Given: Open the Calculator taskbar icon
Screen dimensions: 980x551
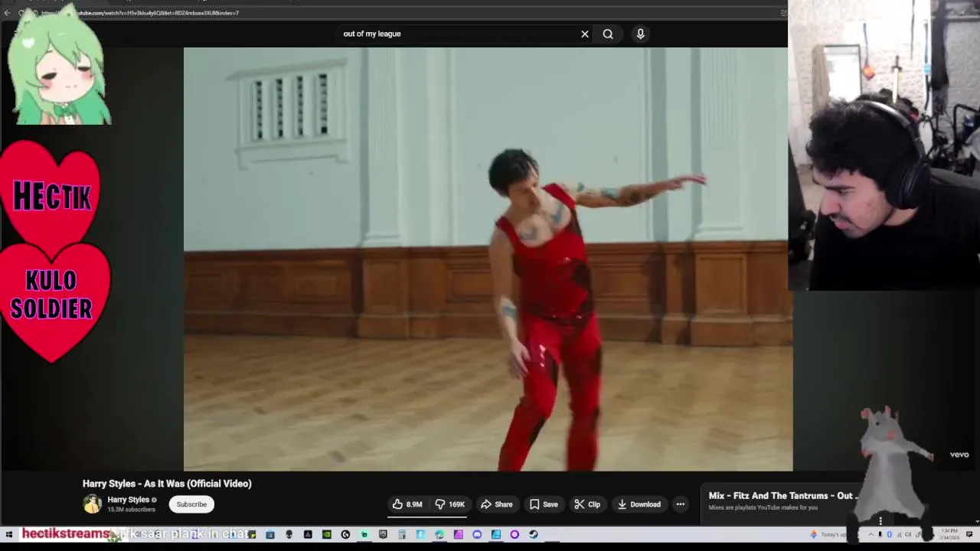Looking at the screenshot, I should [x=402, y=534].
